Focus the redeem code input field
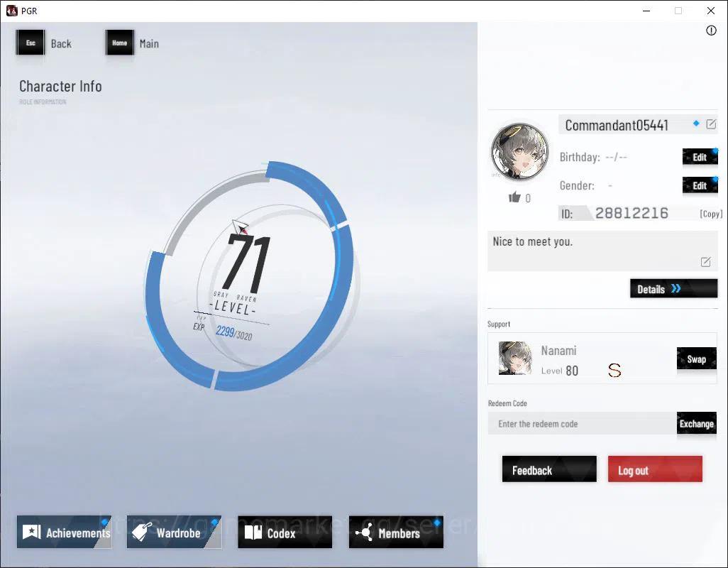 583,424
